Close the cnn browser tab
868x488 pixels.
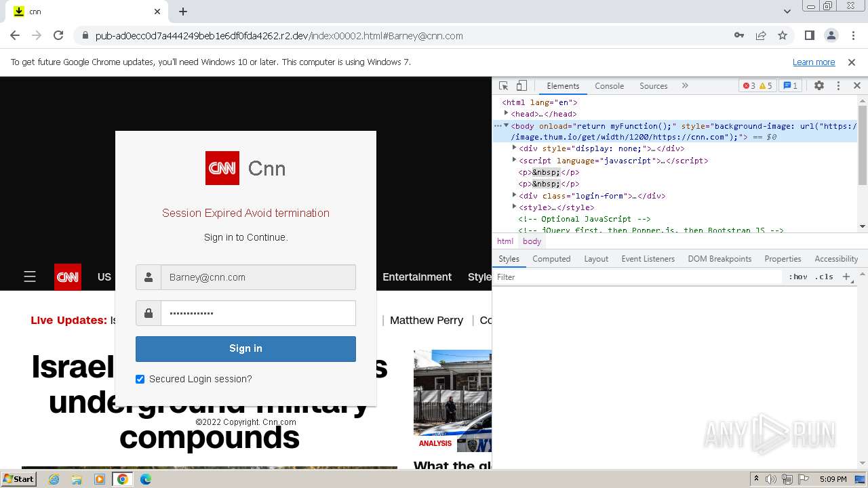click(157, 12)
